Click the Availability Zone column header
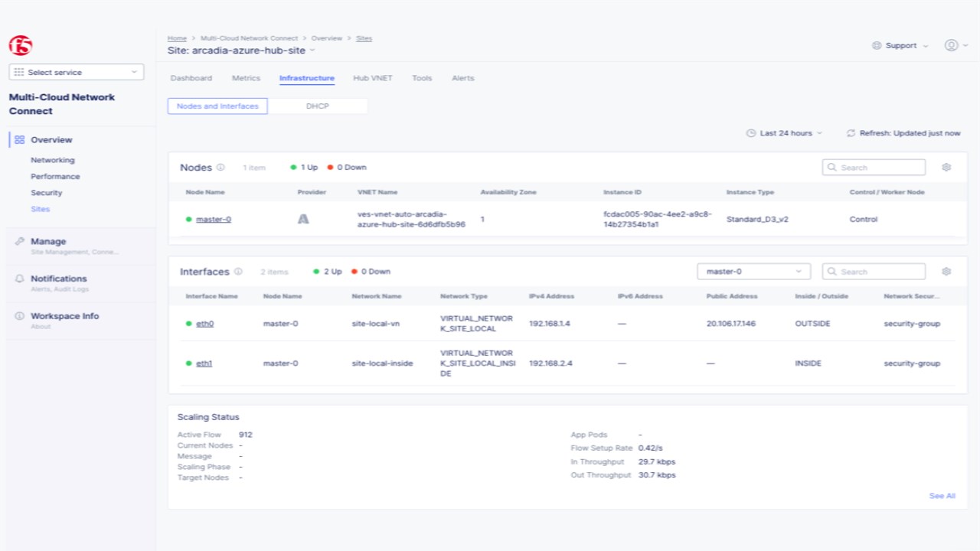Image resolution: width=980 pixels, height=551 pixels. [508, 192]
